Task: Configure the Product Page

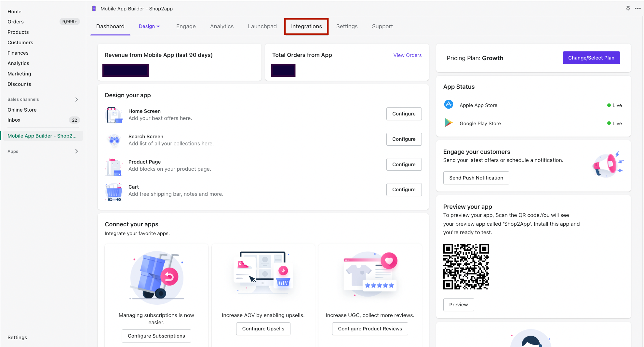Action: coord(404,164)
